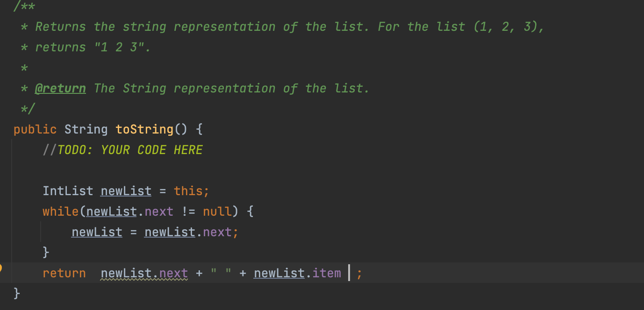
Task: Click the 'while' keyword
Action: point(61,211)
